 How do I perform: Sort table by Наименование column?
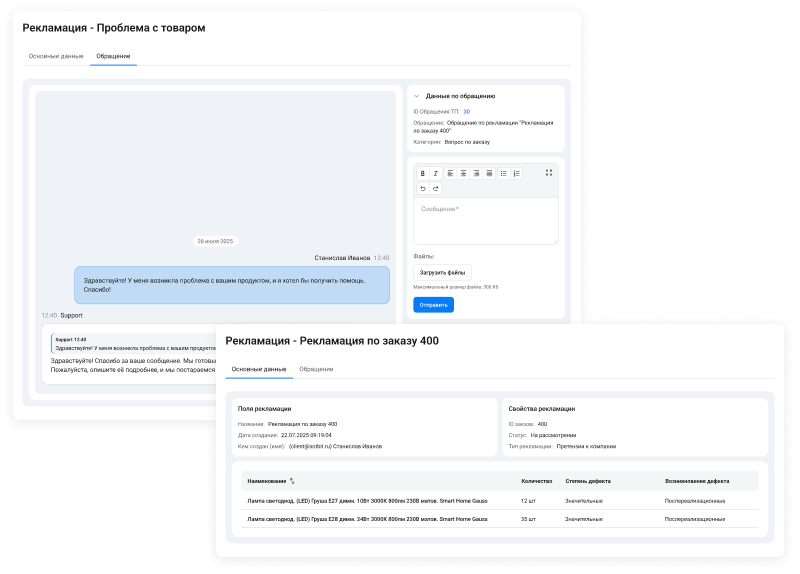[292, 481]
